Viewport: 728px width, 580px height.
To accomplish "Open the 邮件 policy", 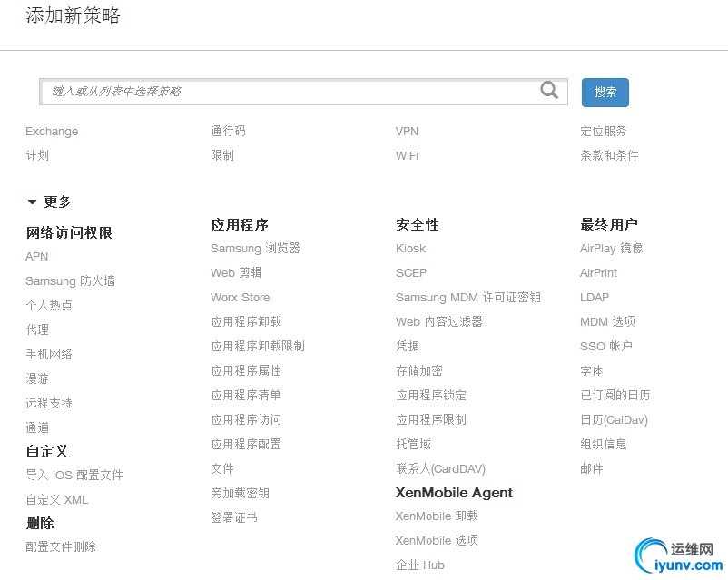I will click(592, 468).
